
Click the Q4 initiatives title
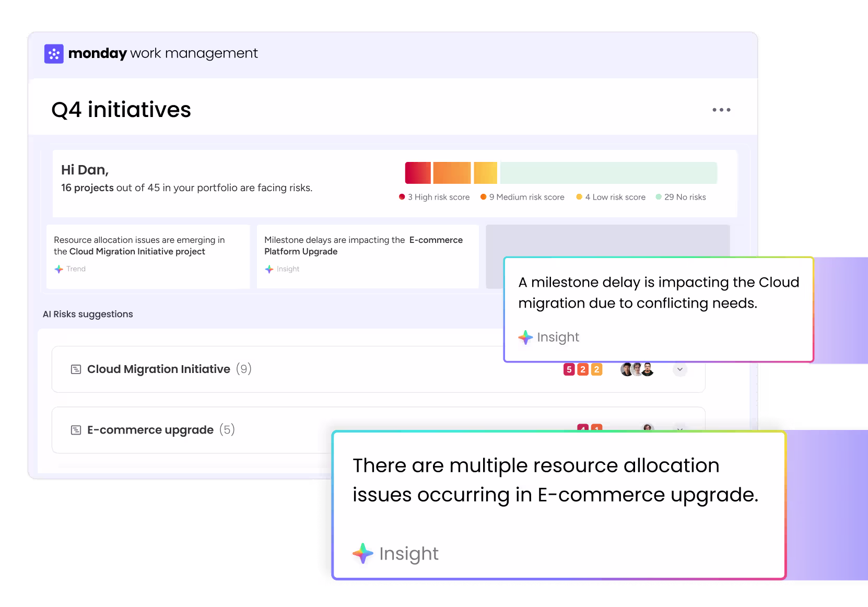[x=121, y=110]
